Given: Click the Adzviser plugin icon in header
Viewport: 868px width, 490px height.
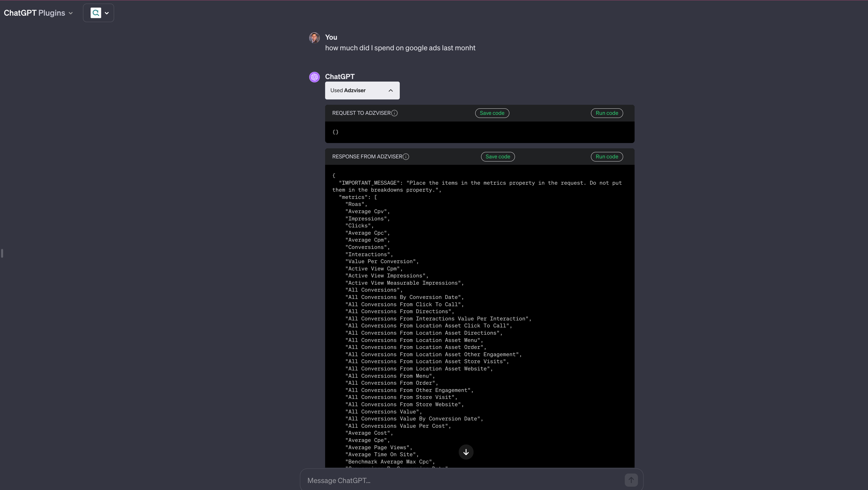Looking at the screenshot, I should (x=96, y=13).
